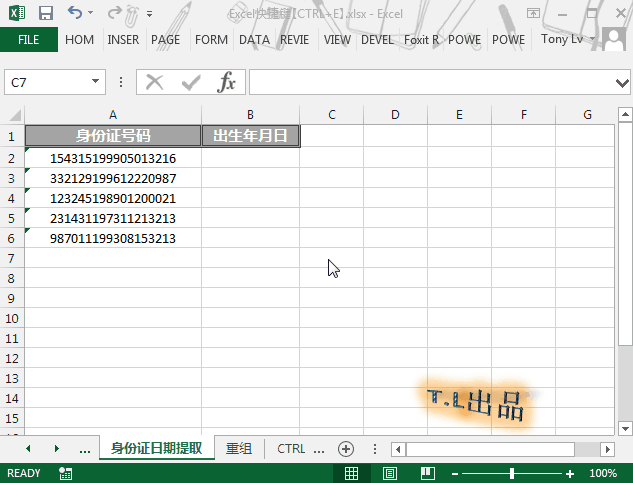This screenshot has height=483, width=633.
Task: Open the Undo history dropdown arrow
Action: pyautogui.click(x=90, y=13)
